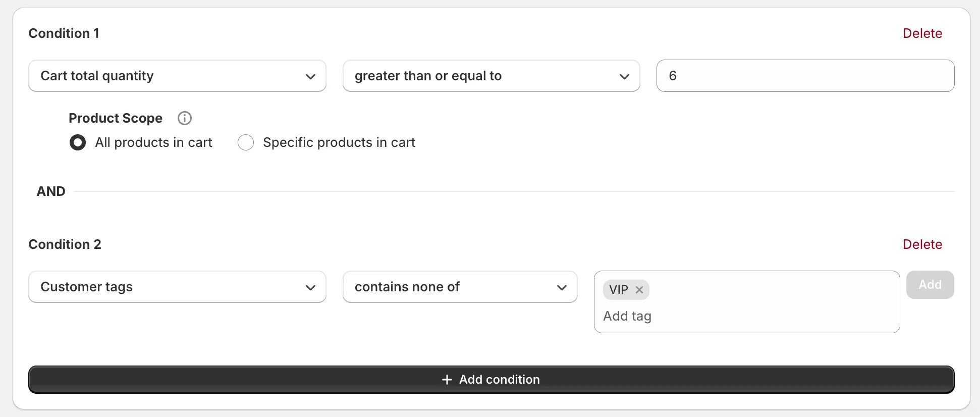Select the VIP tag chip

pyautogui.click(x=618, y=289)
